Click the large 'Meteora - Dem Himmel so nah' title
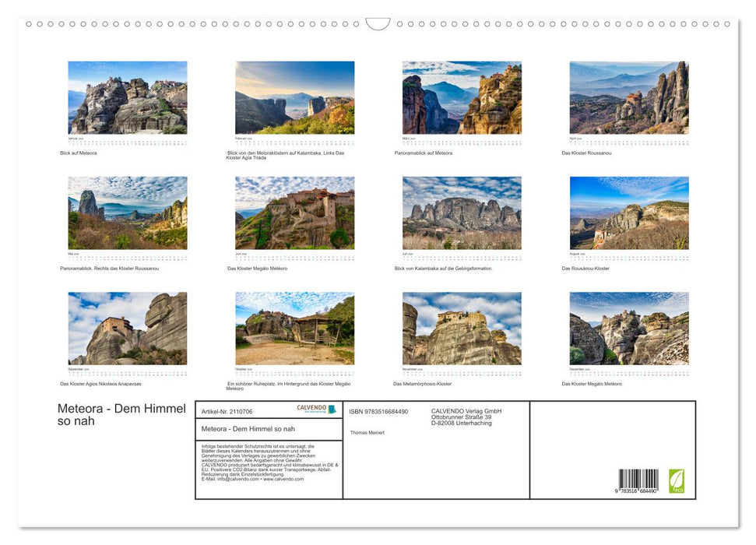756x545 pixels. (121, 414)
